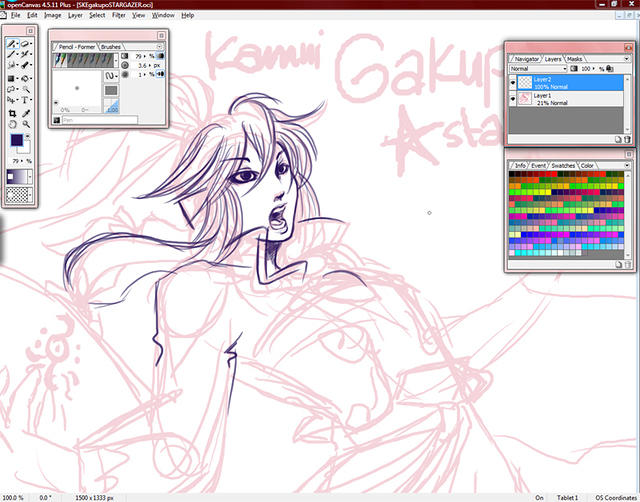Image resolution: width=640 pixels, height=502 pixels.
Task: Switch to the Masks tab
Action: pos(574,59)
